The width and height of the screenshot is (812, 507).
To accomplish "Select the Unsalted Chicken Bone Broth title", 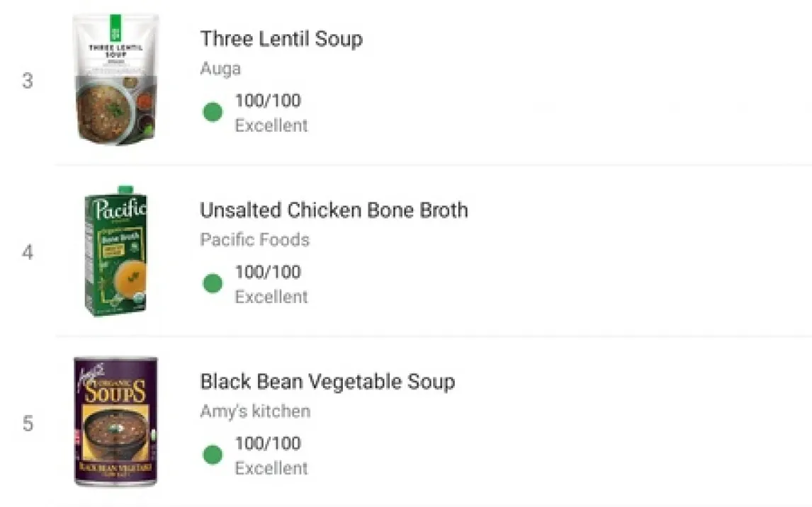I will point(334,210).
